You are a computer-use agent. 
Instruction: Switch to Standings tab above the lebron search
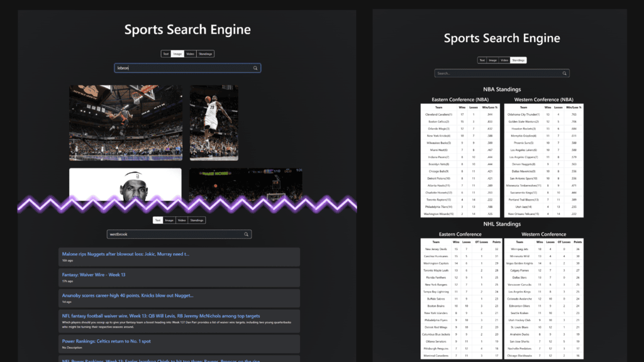pos(206,54)
